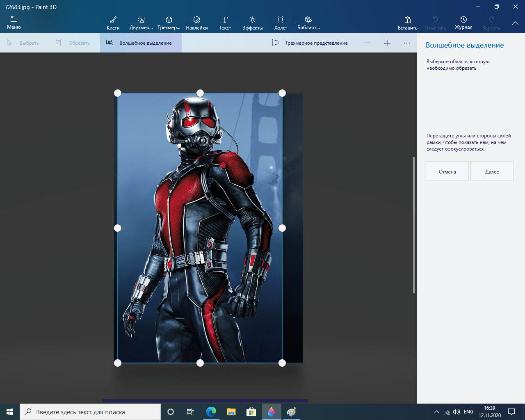
Task: Open Microsoft Edge from the taskbar
Action: pos(211,412)
